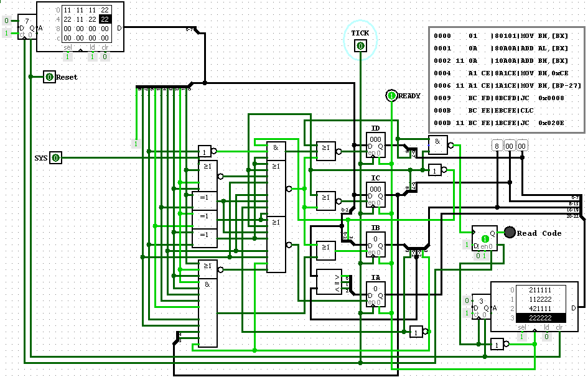This screenshot has height=377, width=588.
Task: Toggle the SYS input switch
Action: point(55,157)
